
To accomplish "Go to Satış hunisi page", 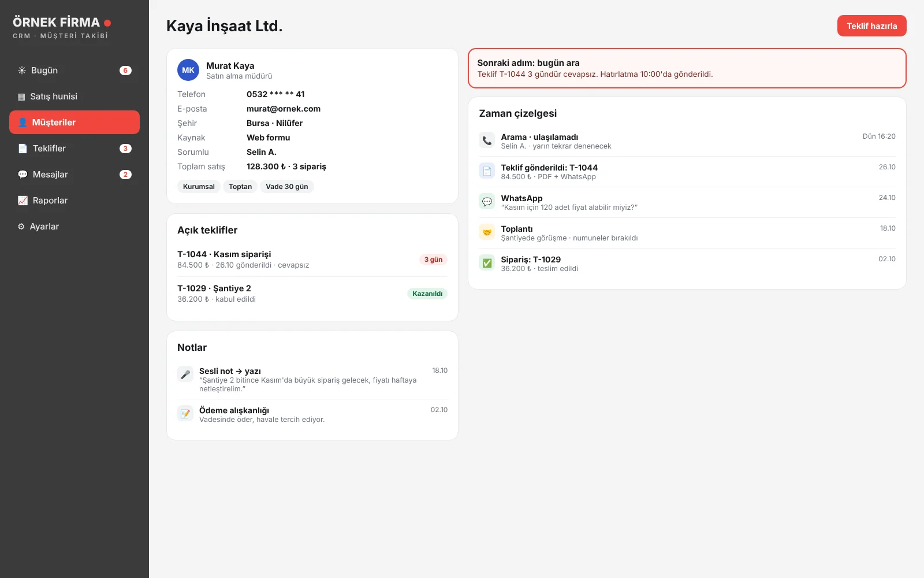I will tap(74, 97).
